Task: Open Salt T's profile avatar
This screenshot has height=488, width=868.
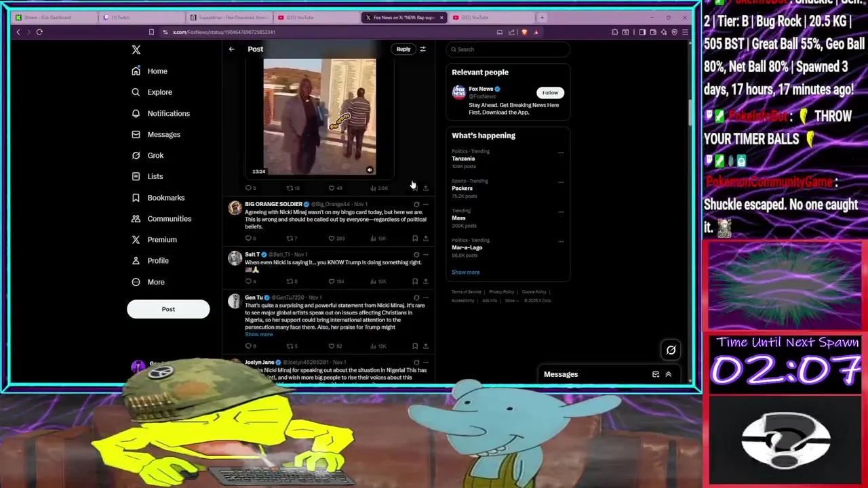Action: (x=235, y=258)
